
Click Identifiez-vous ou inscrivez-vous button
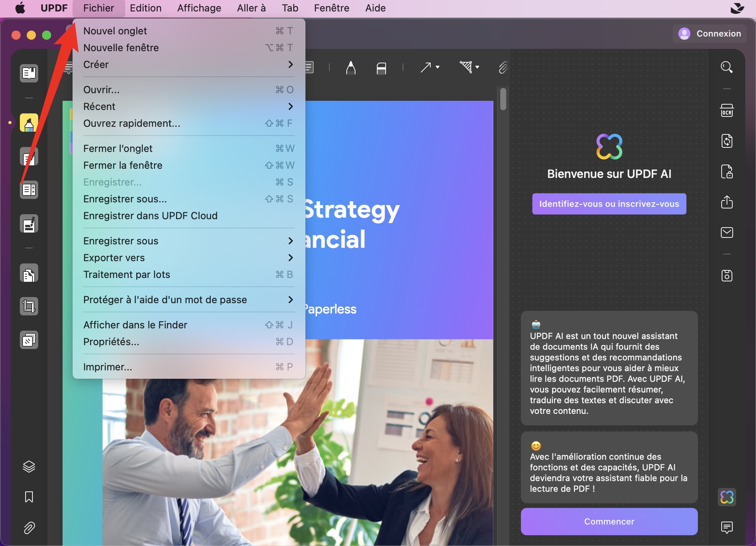coord(609,204)
